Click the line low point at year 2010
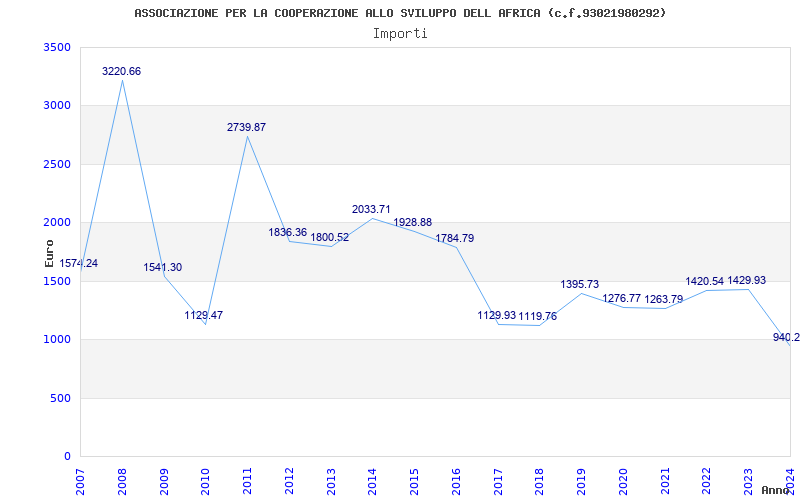This screenshot has height=500, width=800. click(x=206, y=324)
